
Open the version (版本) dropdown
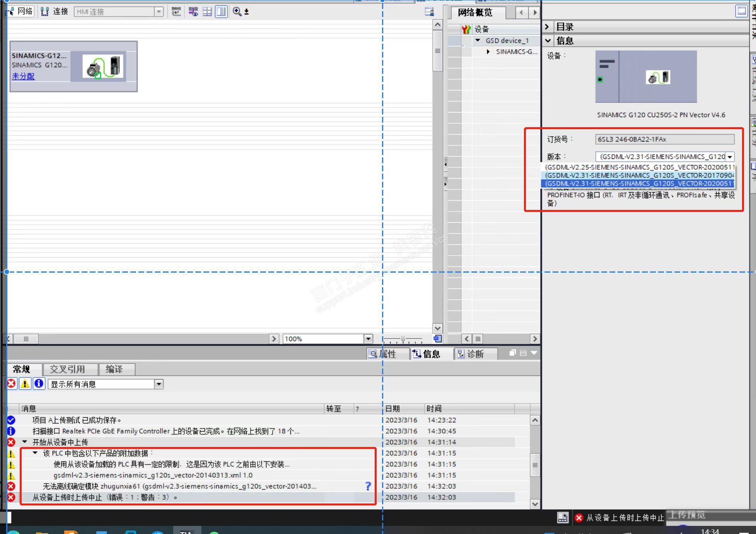coord(729,157)
